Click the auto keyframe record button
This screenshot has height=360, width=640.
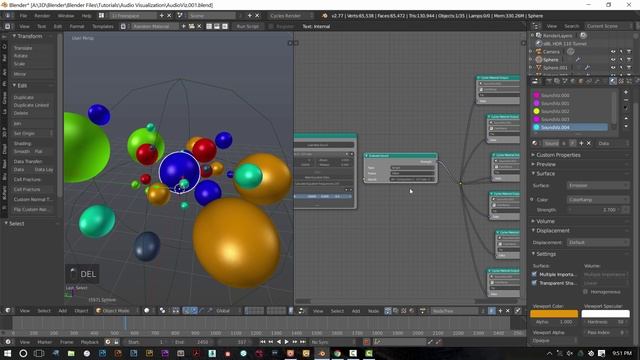point(366,342)
